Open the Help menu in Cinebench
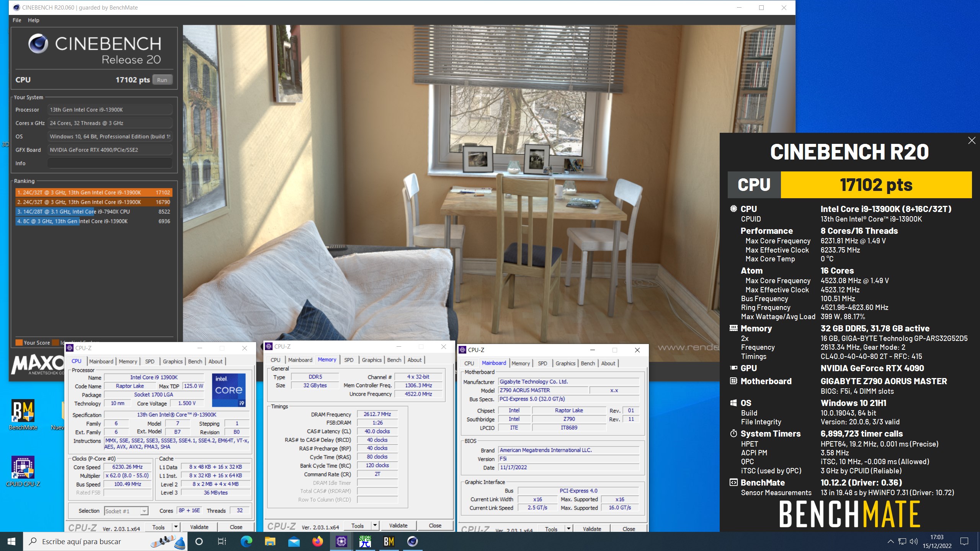Image resolution: width=980 pixels, height=551 pixels. 34,20
